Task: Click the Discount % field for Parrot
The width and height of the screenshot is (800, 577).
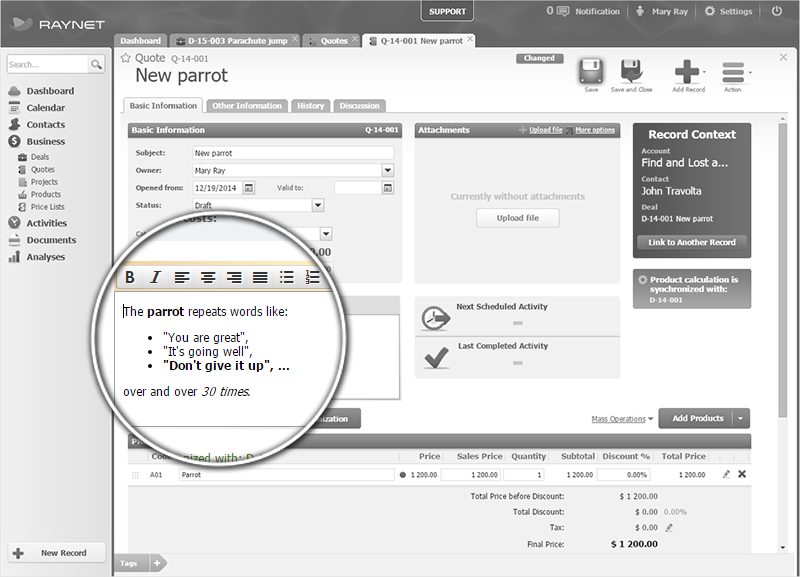Action: tap(623, 474)
